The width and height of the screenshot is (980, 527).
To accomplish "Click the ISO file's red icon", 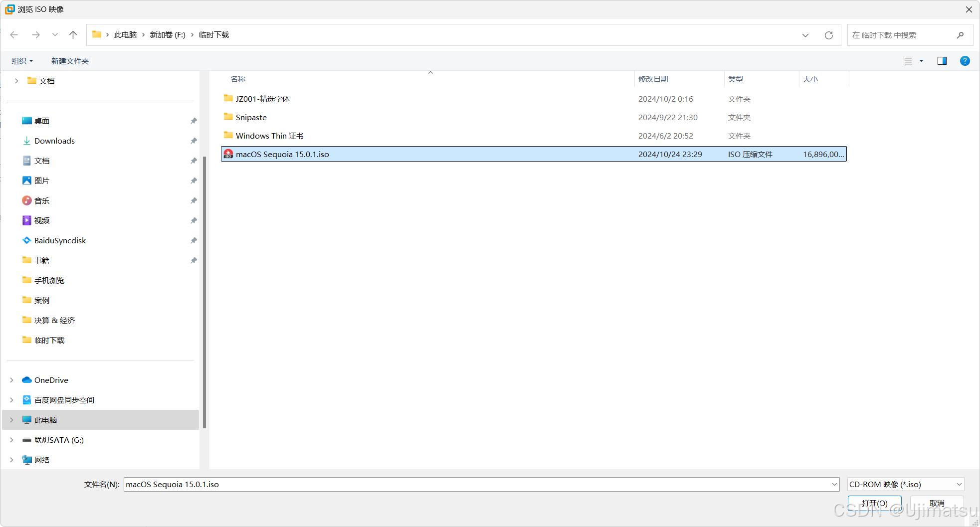I will 228,154.
